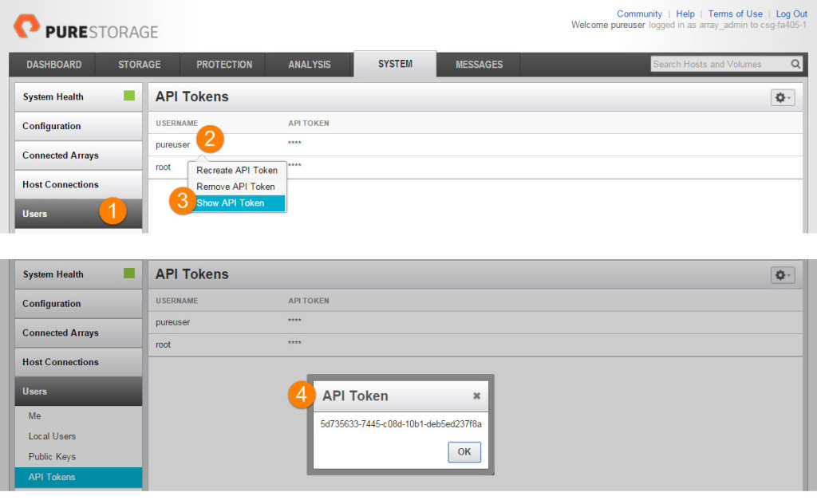This screenshot has width=817, height=504.
Task: Click pureuser row in upper tokens table
Action: tap(476, 145)
